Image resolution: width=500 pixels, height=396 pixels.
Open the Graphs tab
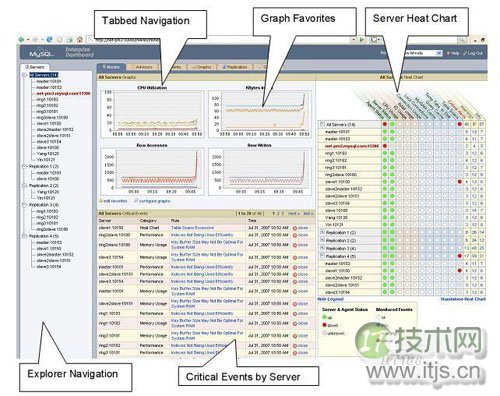coord(202,67)
